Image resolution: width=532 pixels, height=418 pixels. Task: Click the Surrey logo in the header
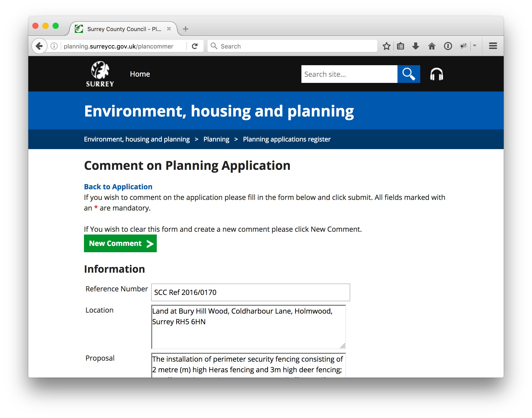click(100, 74)
